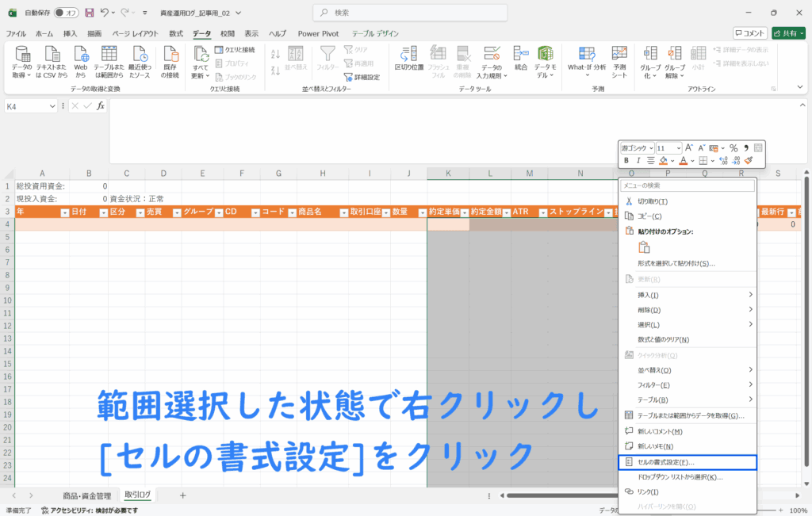Click the Italic button in mini toolbar
Image resolution: width=812 pixels, height=516 pixels.
click(638, 160)
